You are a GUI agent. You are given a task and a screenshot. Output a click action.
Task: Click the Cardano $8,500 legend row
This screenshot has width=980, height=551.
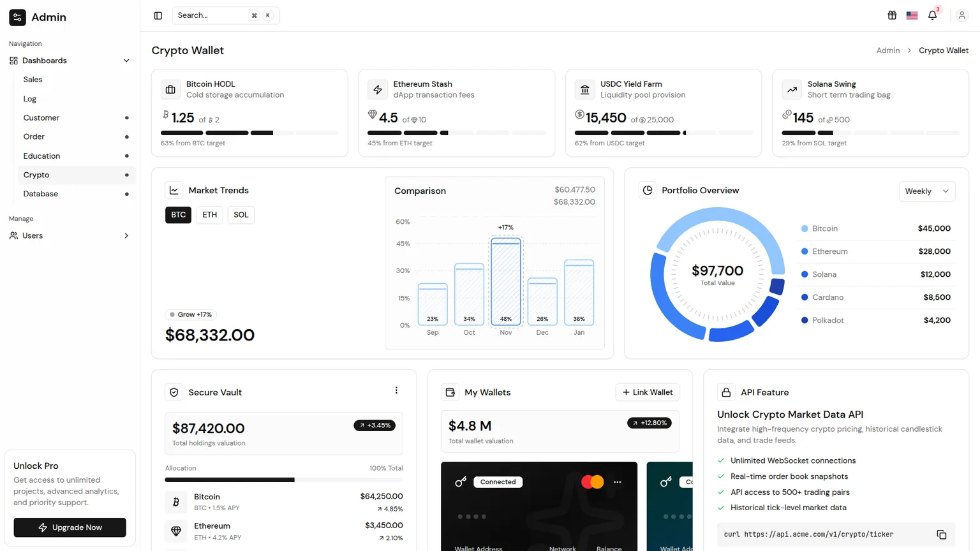(876, 297)
